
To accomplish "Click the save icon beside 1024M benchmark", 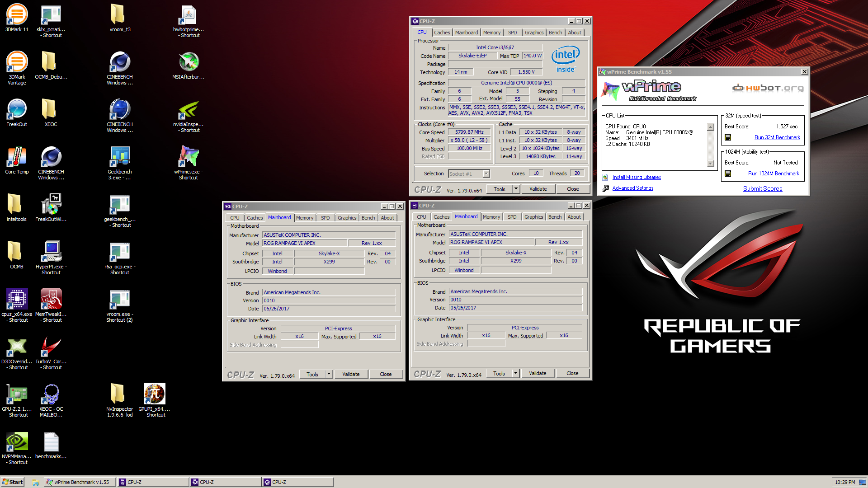I will pyautogui.click(x=728, y=174).
